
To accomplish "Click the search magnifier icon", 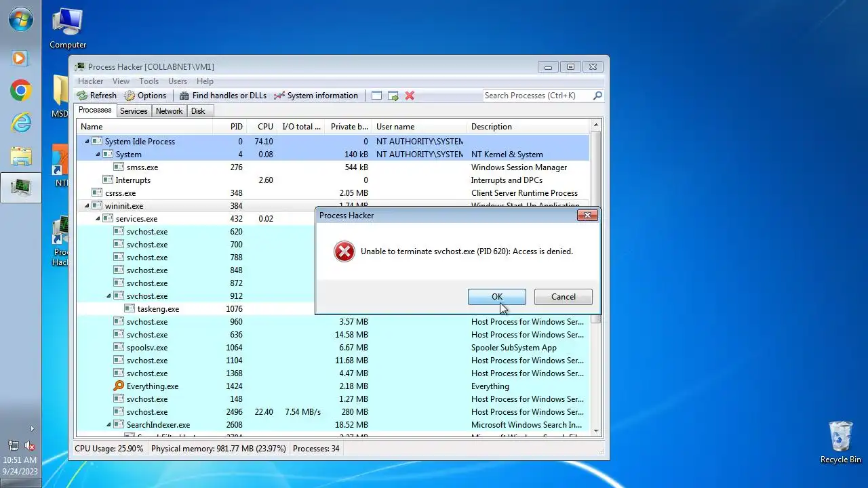I will click(x=597, y=96).
